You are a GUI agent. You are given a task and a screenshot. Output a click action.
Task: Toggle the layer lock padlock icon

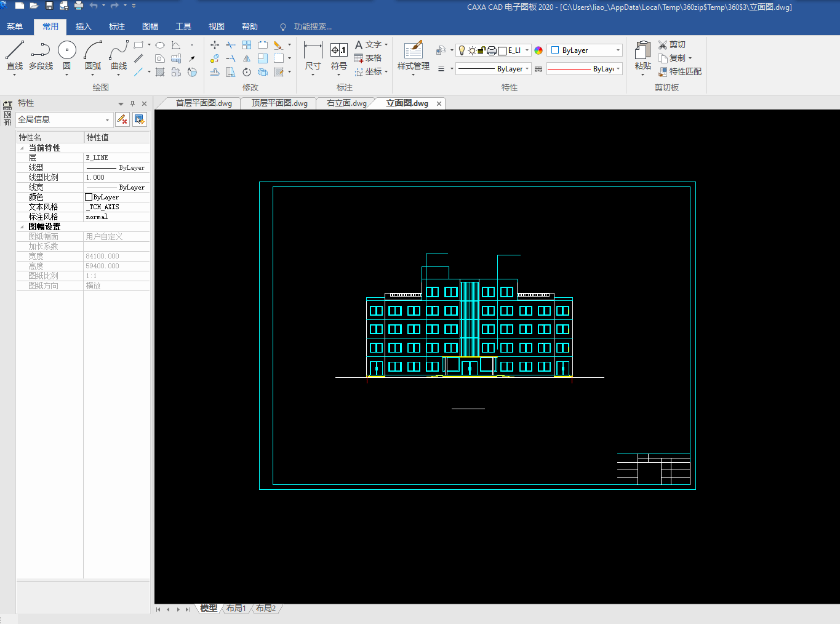coord(482,50)
